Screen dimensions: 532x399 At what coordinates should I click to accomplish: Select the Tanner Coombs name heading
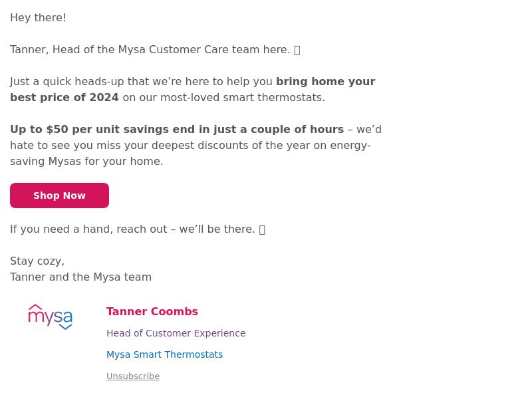(152, 311)
